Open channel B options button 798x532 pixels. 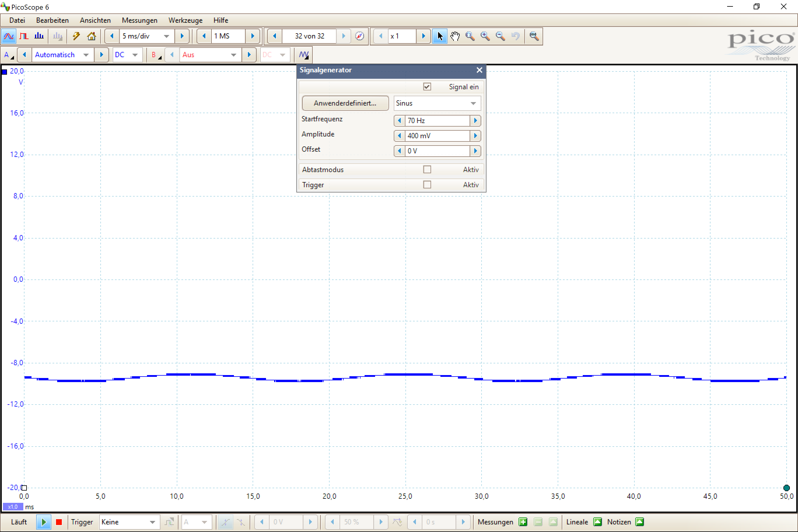click(x=156, y=55)
